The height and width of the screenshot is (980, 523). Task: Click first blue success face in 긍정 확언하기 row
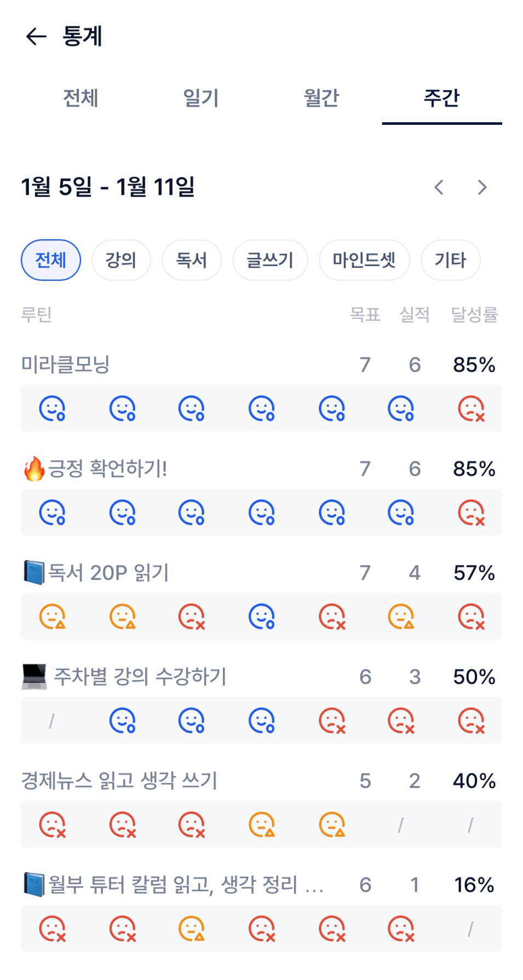pos(52,512)
